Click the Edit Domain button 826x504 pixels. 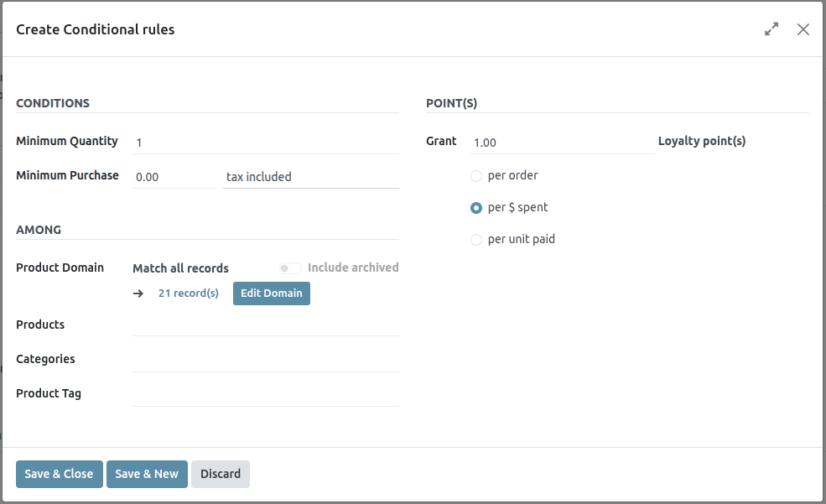[x=271, y=294]
